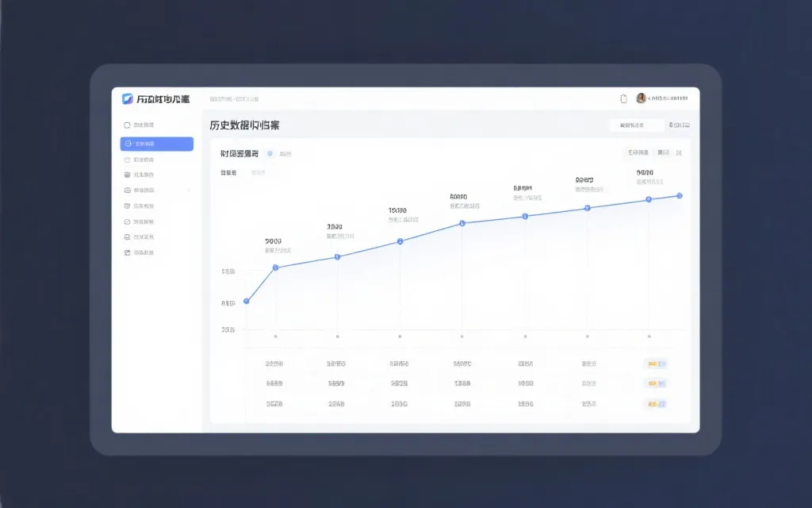
Task: Select the bottom-most sidebar navigation icon
Action: 126,252
